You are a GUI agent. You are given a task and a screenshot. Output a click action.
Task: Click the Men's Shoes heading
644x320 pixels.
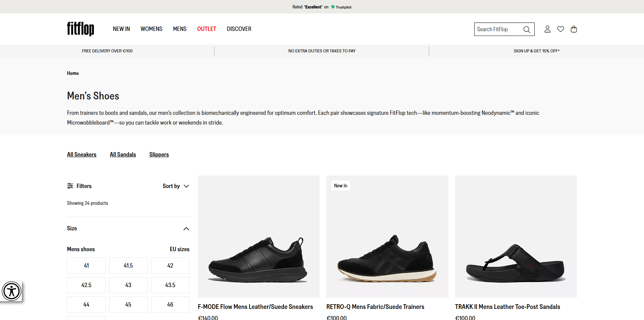(93, 96)
